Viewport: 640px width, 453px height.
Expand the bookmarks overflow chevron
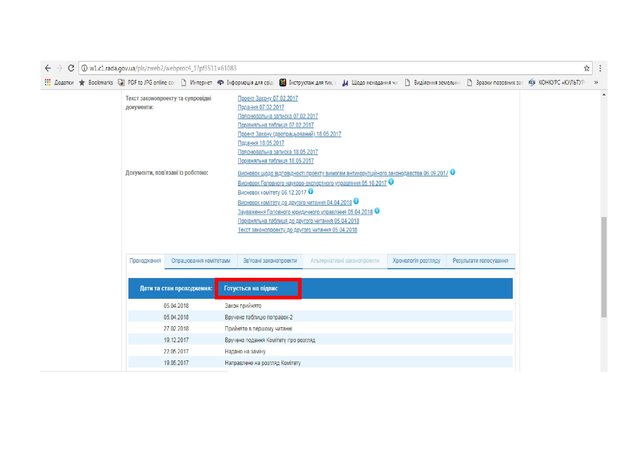tap(596, 82)
